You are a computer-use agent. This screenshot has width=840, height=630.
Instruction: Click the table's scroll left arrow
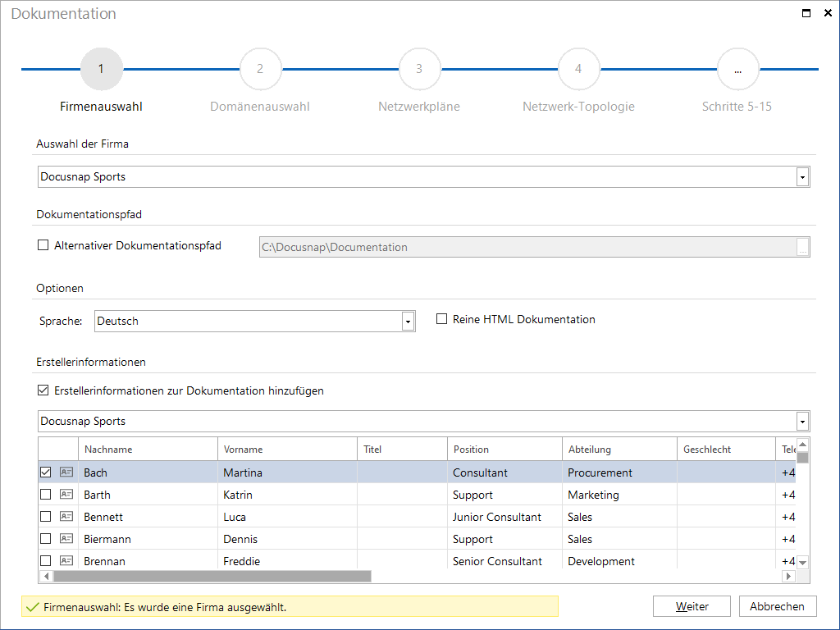point(47,577)
